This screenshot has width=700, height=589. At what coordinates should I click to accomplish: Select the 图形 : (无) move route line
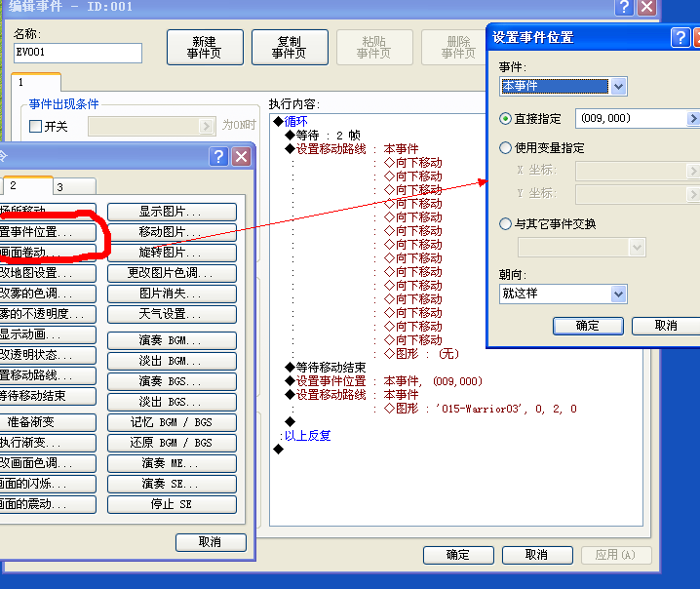click(421, 354)
